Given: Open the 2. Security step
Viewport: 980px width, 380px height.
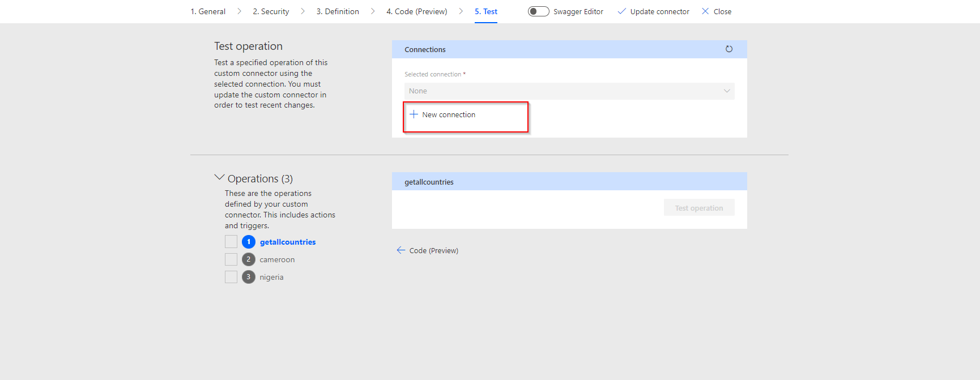Looking at the screenshot, I should coord(271,11).
